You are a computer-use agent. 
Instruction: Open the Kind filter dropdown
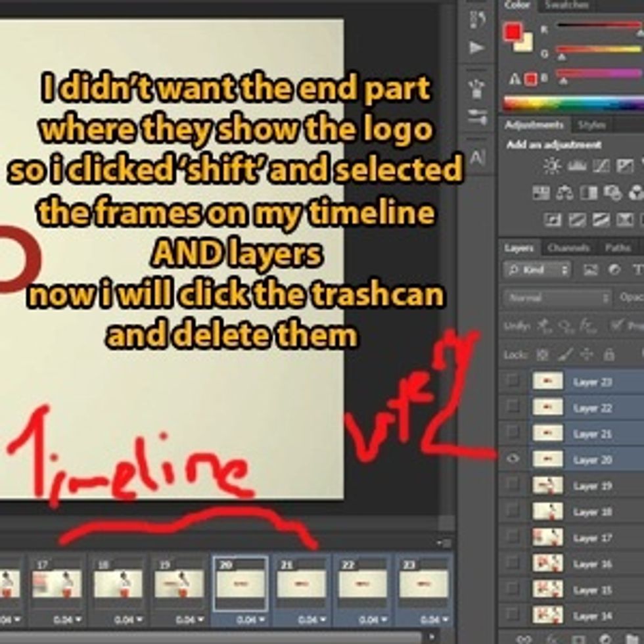pyautogui.click(x=538, y=270)
